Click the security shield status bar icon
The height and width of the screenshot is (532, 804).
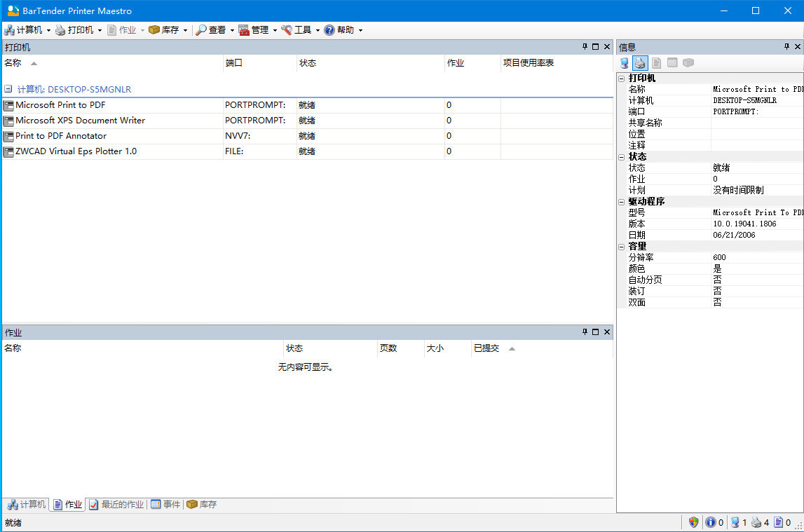coord(693,522)
